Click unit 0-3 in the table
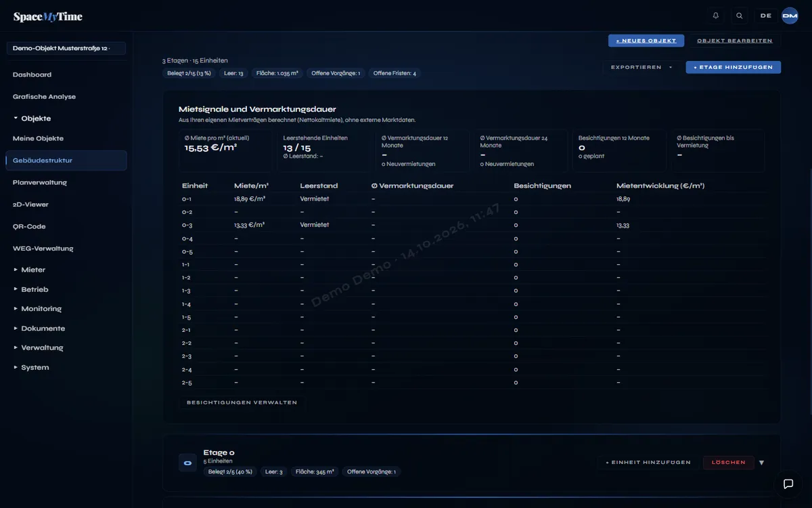The image size is (812, 508). tap(187, 225)
